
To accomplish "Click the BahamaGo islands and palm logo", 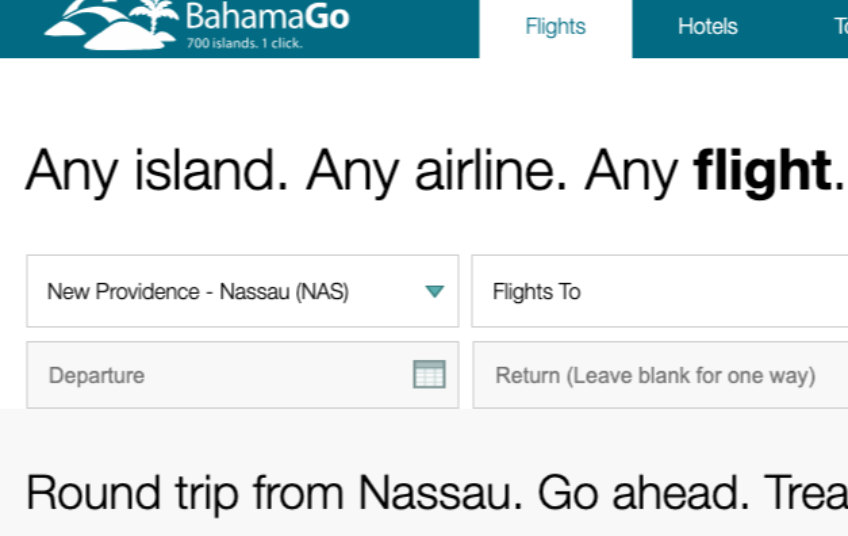I will click(112, 24).
